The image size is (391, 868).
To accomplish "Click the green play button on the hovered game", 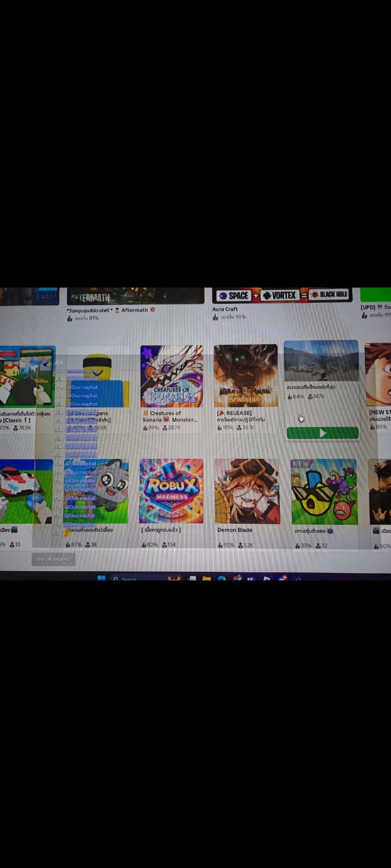I will (323, 433).
